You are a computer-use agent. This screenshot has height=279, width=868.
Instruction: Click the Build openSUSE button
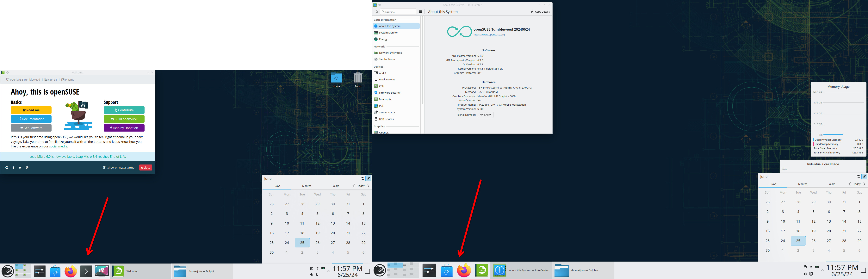(124, 119)
